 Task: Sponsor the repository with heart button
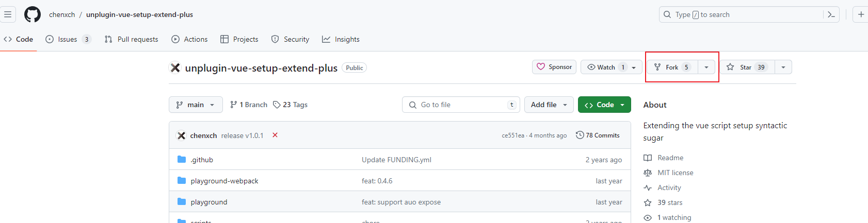[554, 67]
